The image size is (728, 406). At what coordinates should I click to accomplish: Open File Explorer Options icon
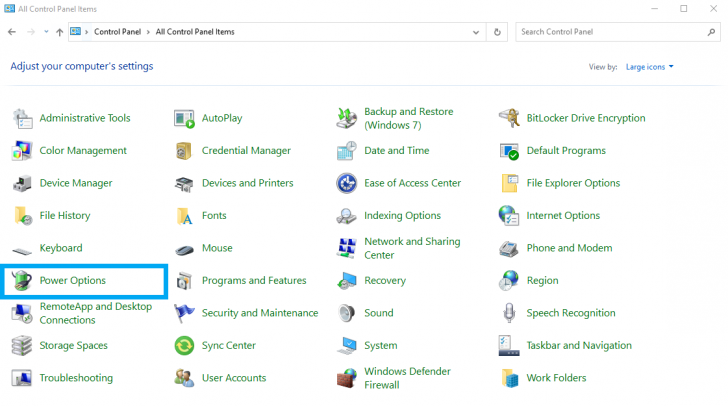click(x=509, y=183)
